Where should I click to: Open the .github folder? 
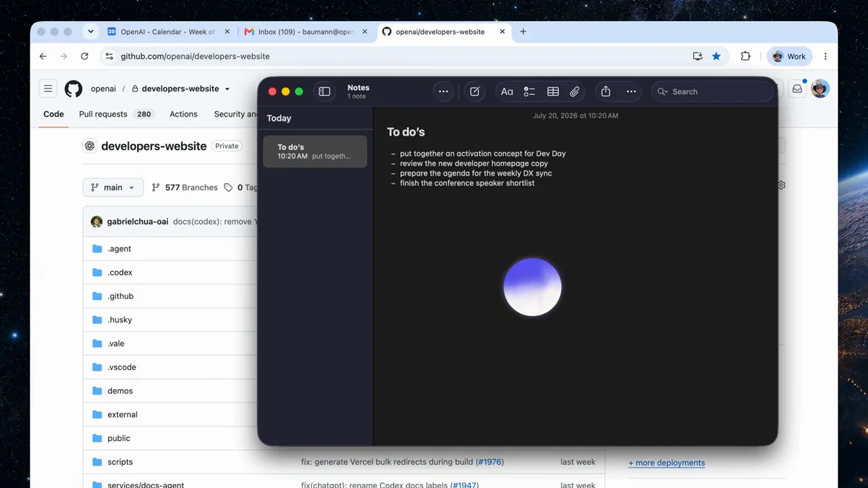[121, 296]
